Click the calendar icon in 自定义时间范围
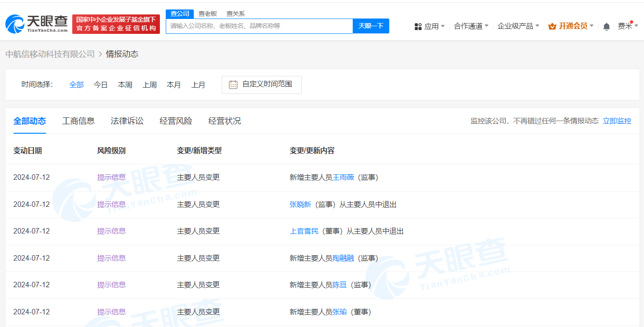The image size is (644, 327). (x=233, y=84)
